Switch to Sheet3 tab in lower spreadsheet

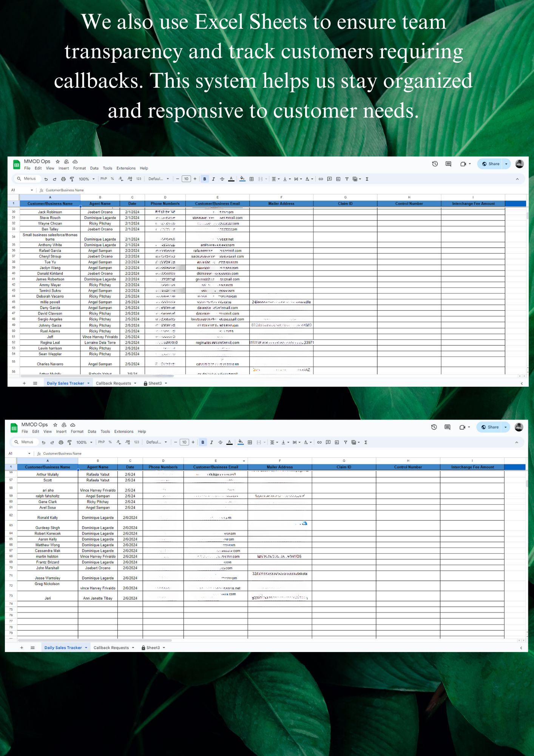click(153, 648)
